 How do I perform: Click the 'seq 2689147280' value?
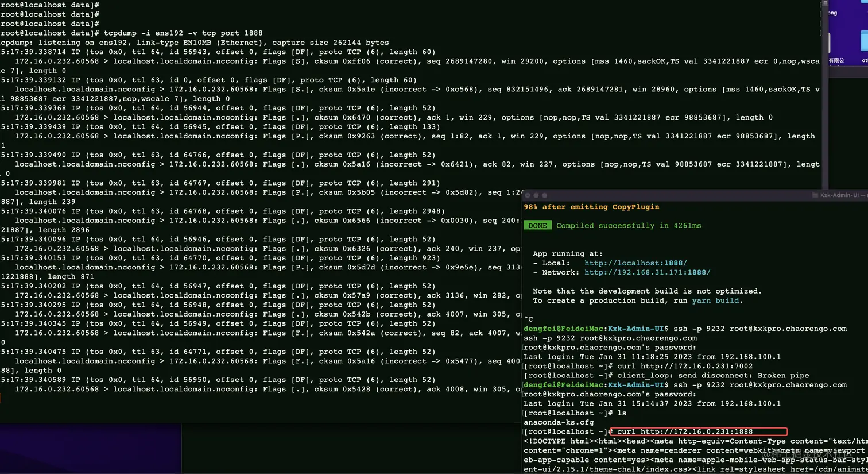[469, 61]
